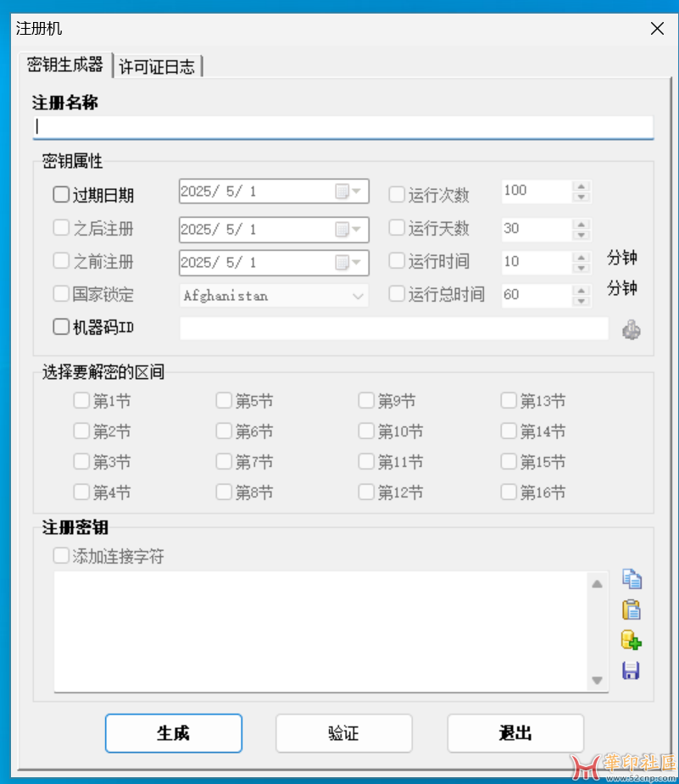Click the 运行天数 value field showing 30
Screen dimensions: 679x784
tap(537, 229)
